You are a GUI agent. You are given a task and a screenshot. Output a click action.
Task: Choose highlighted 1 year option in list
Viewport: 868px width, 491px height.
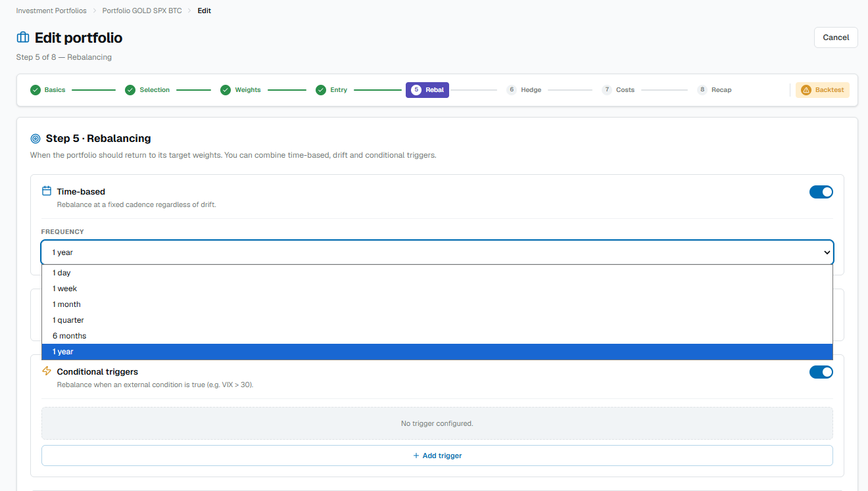[437, 352]
